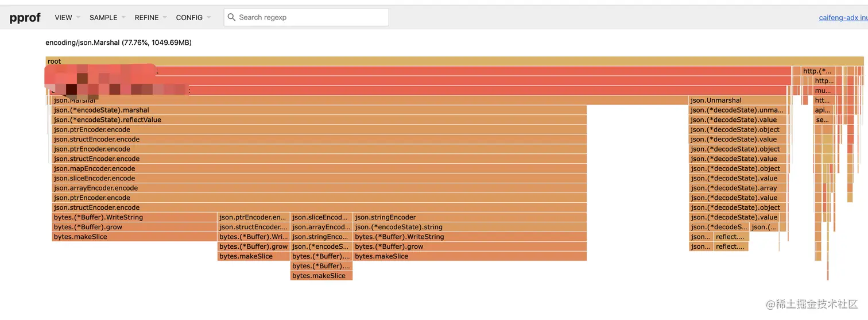The width and height of the screenshot is (868, 320).
Task: Select truncated json.arrayEncod... frame
Action: 321,228
